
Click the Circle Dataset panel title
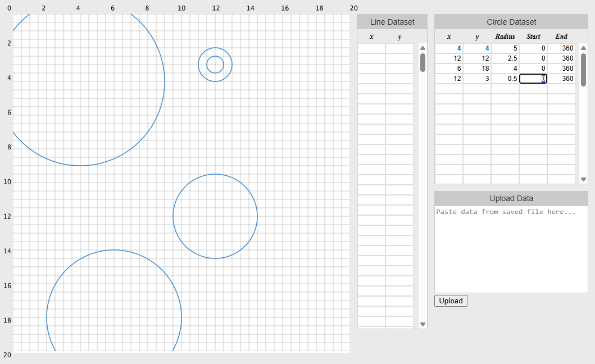(x=511, y=22)
